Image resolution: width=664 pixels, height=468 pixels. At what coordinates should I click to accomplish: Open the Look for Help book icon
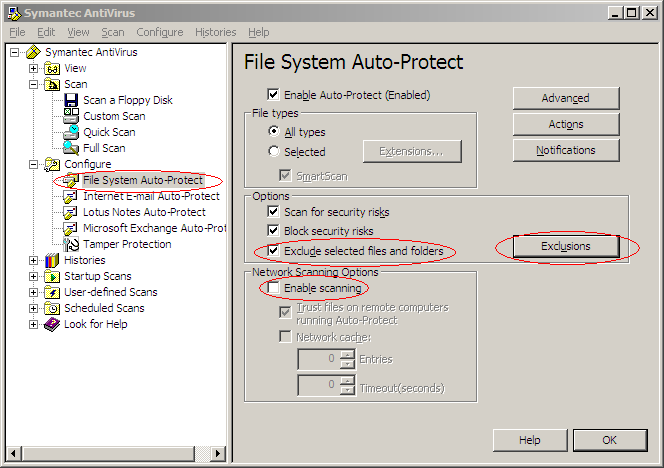52,324
